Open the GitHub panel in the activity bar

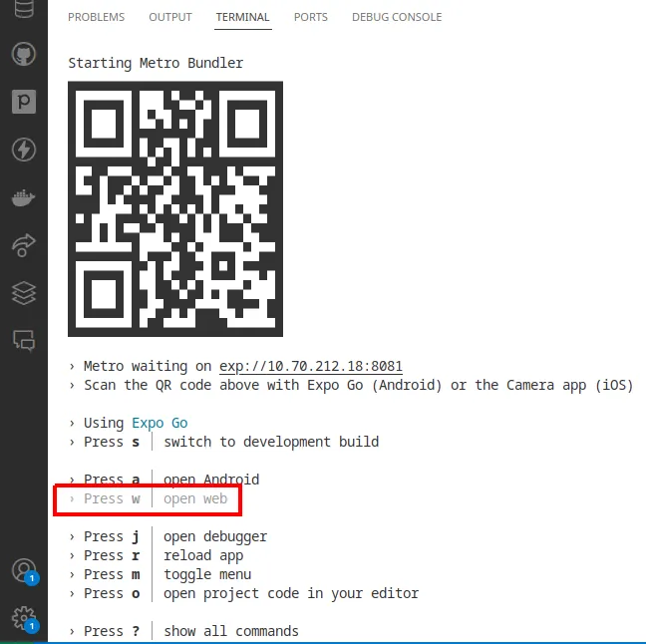[24, 54]
